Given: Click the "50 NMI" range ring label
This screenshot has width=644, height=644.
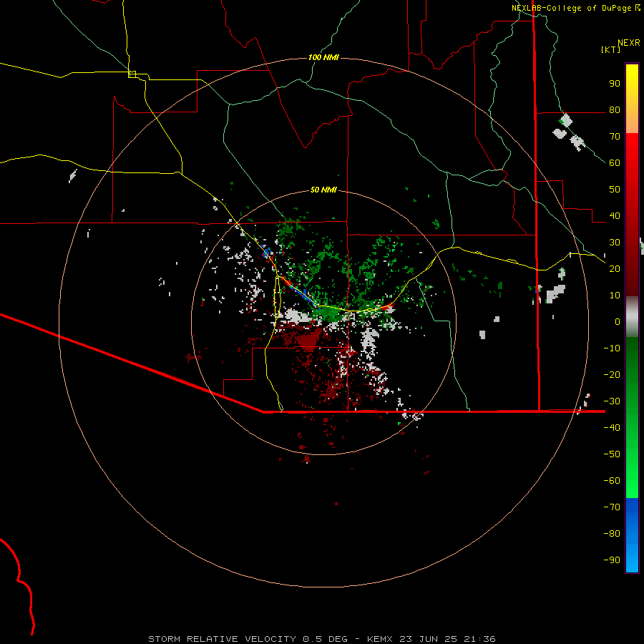Looking at the screenshot, I should pyautogui.click(x=323, y=190).
